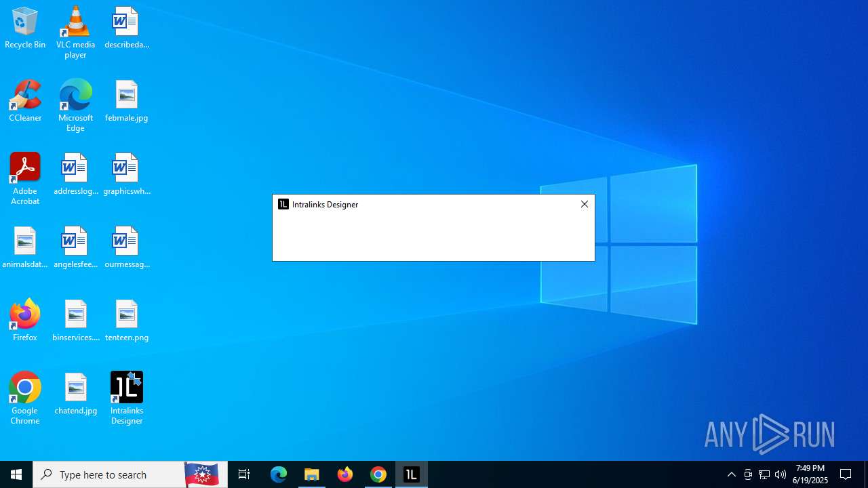Select the tenteen.png image file

(127, 321)
